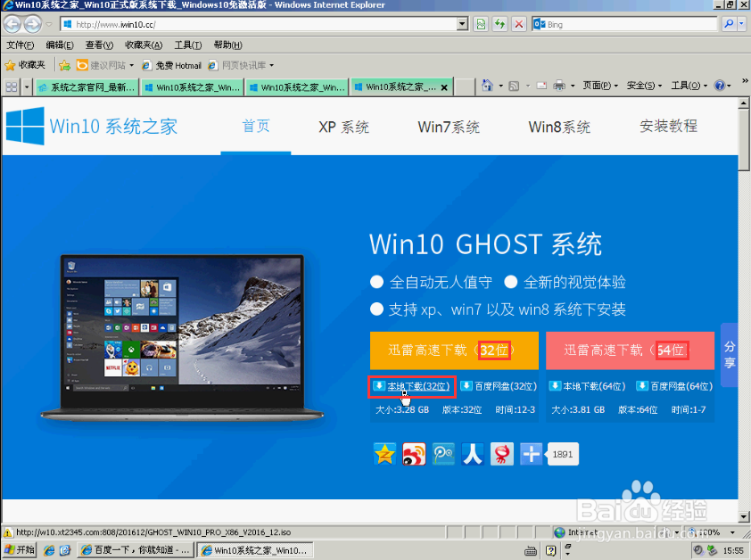This screenshot has height=560, width=751.
Task: Open the 工具(T) menu
Action: coord(187,45)
